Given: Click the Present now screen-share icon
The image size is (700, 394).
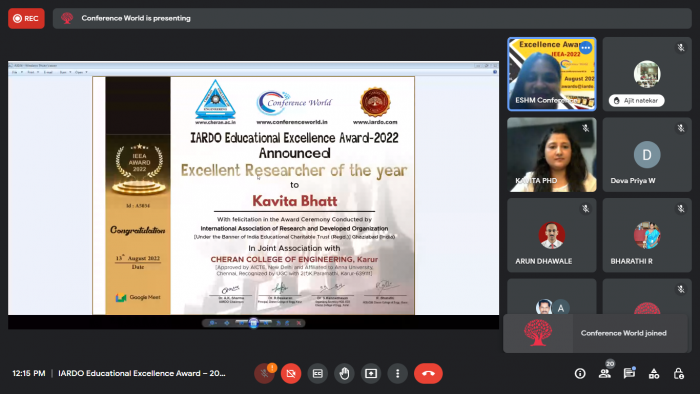Looking at the screenshot, I should click(371, 373).
